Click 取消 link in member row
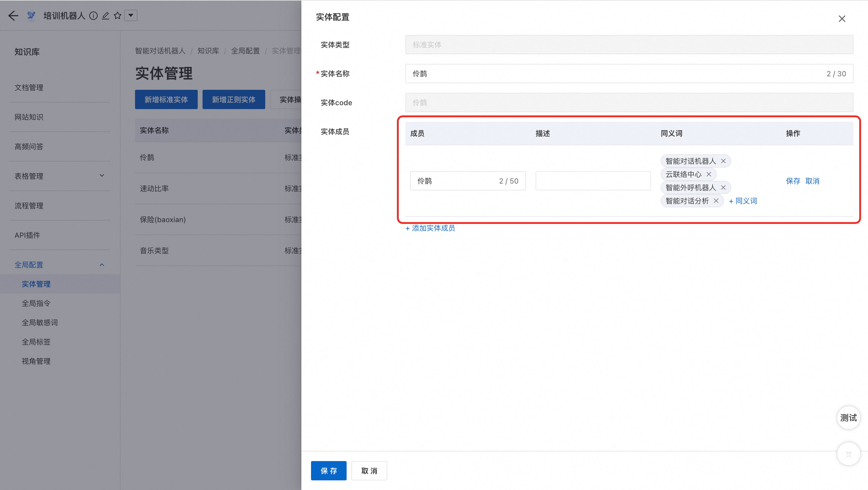868x490 pixels. [812, 181]
